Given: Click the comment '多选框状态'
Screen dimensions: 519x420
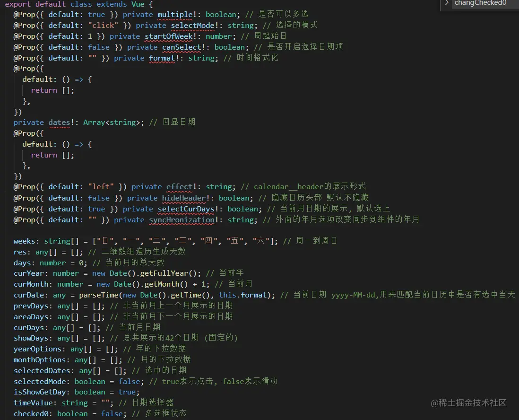Looking at the screenshot, I should (165, 413).
